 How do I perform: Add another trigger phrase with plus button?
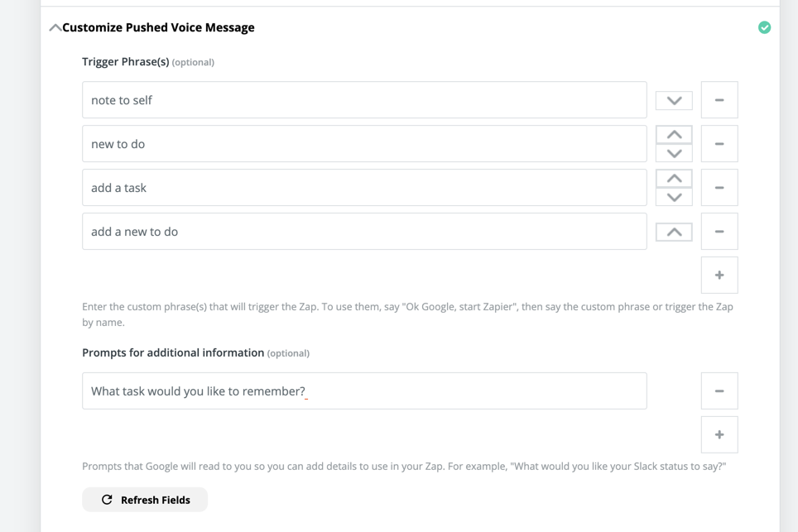click(x=719, y=276)
